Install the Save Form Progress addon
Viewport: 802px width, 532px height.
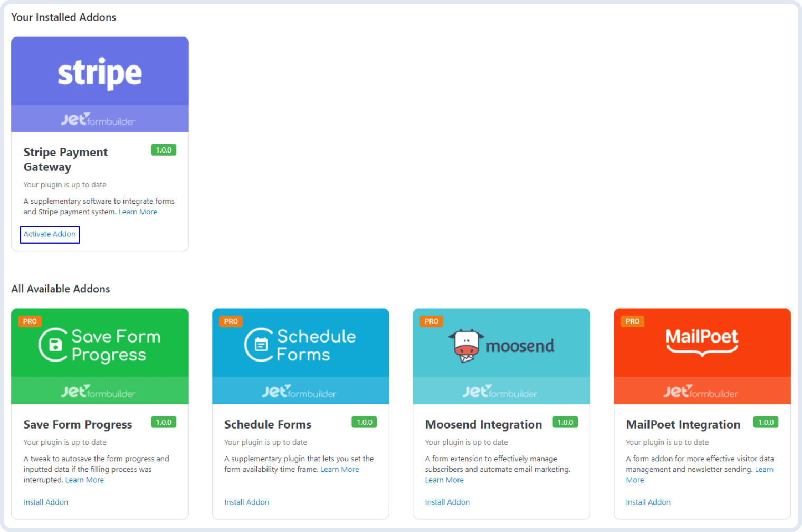tap(45, 502)
